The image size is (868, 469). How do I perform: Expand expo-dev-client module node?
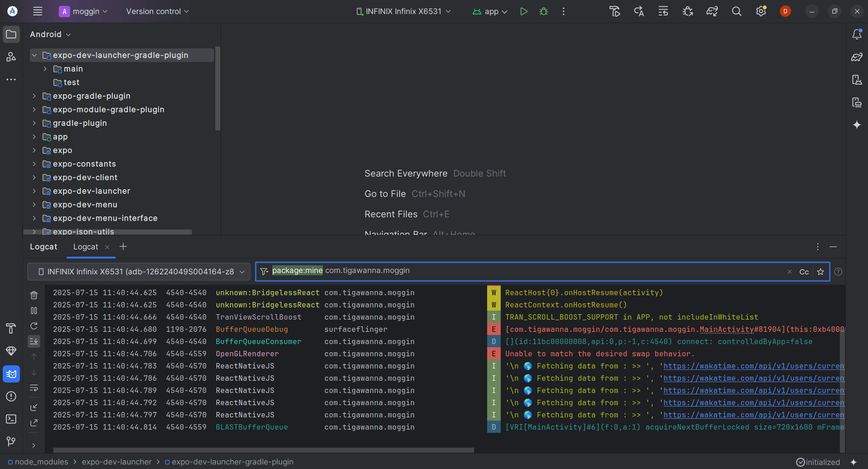[34, 177]
